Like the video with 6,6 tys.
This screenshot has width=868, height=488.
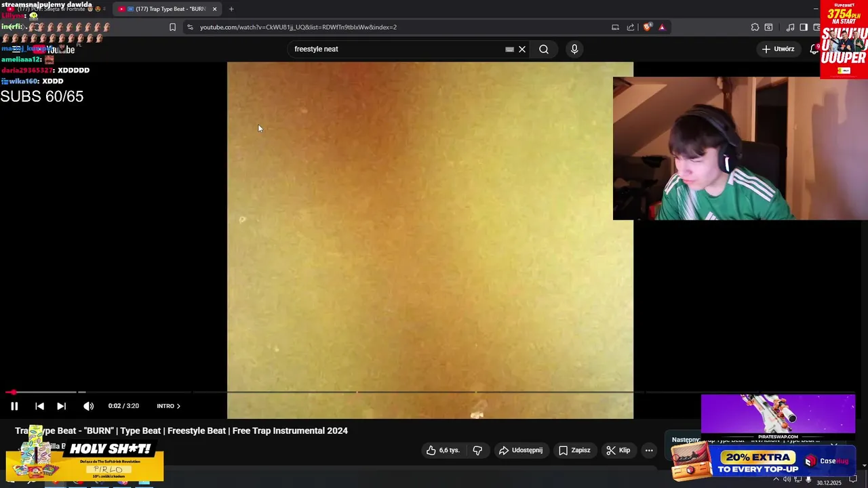pyautogui.click(x=443, y=450)
